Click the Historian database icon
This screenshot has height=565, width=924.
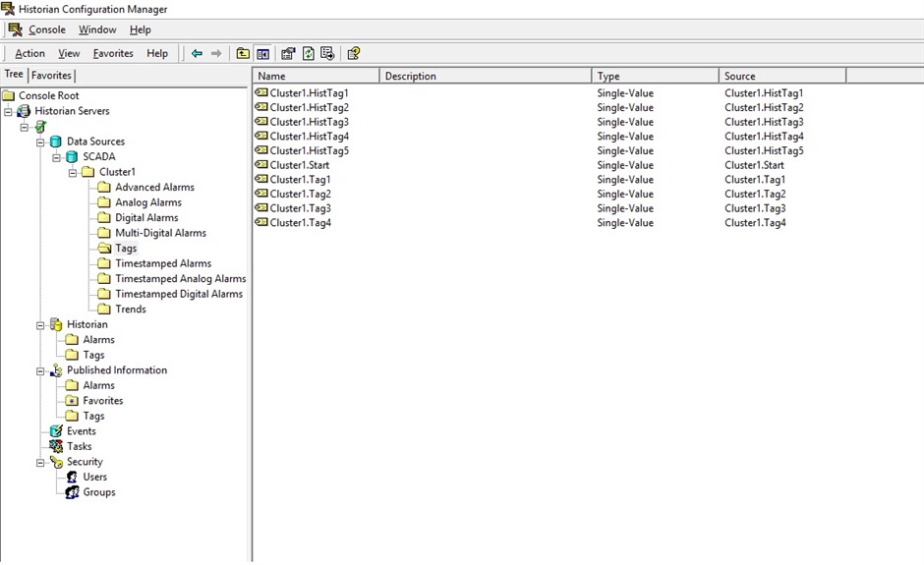point(56,324)
